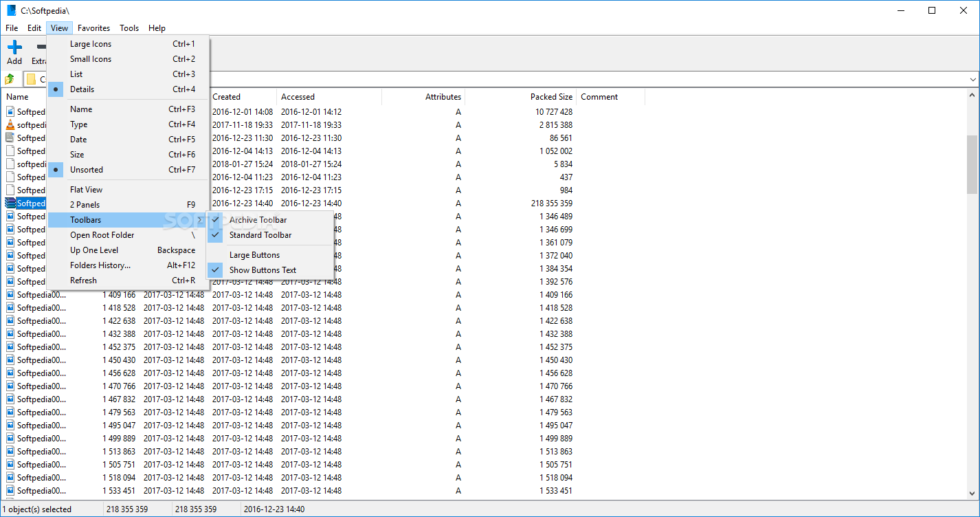The image size is (980, 517).
Task: Choose Up One Level menu entry
Action: coord(128,250)
